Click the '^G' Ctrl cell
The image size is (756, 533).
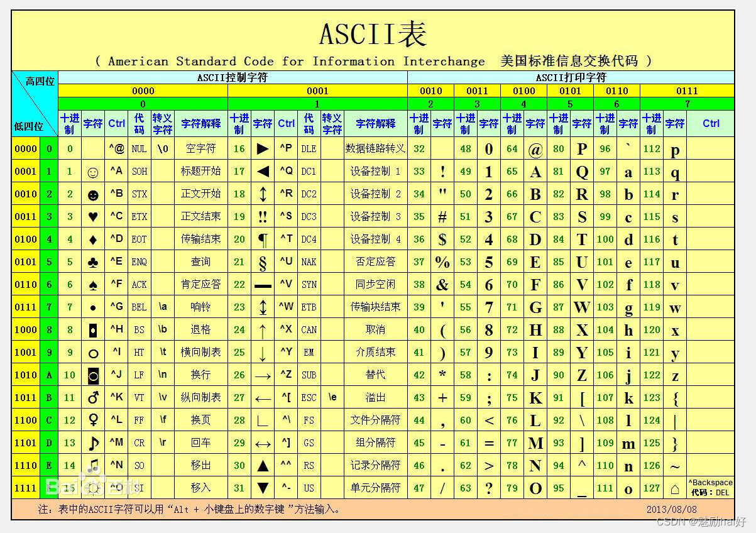117,307
